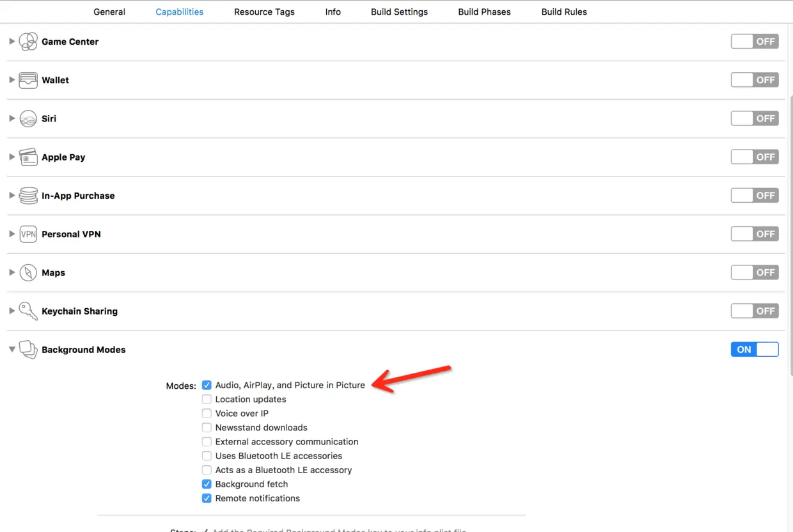Click the Background Modes label
This screenshot has width=793, height=532.
pos(84,349)
